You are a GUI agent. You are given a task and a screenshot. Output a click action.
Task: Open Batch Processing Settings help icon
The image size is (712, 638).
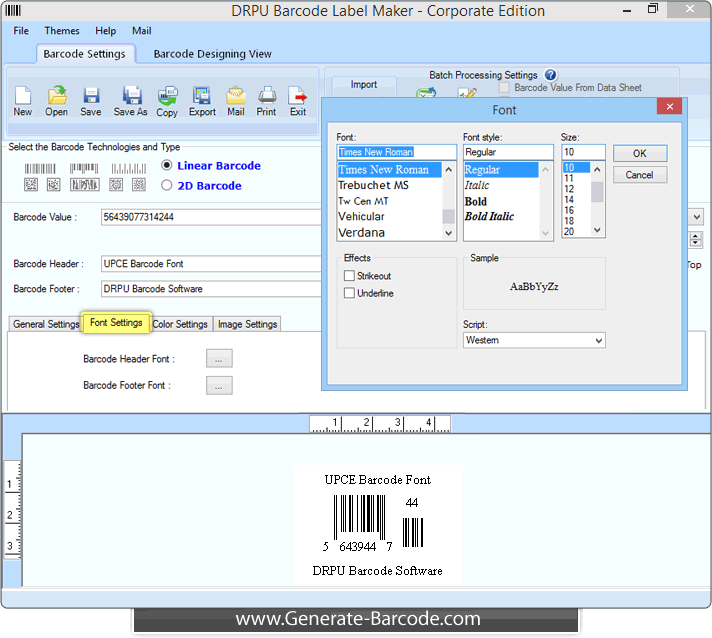pyautogui.click(x=550, y=75)
